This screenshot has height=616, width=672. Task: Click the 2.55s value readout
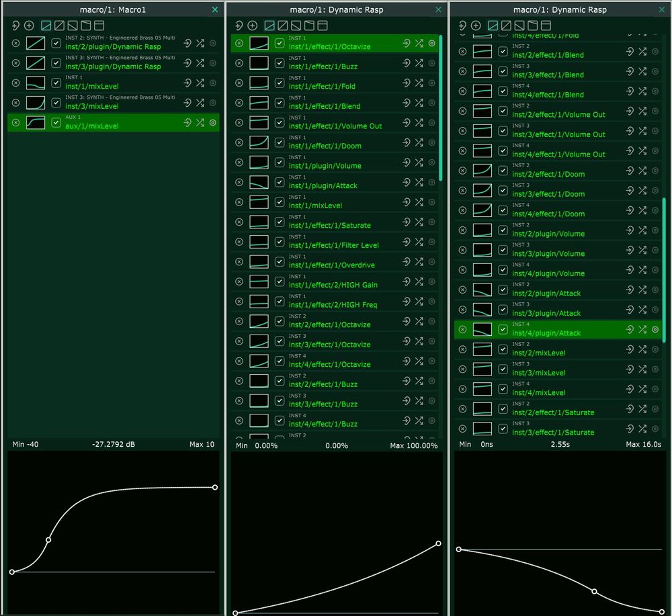[x=560, y=444]
